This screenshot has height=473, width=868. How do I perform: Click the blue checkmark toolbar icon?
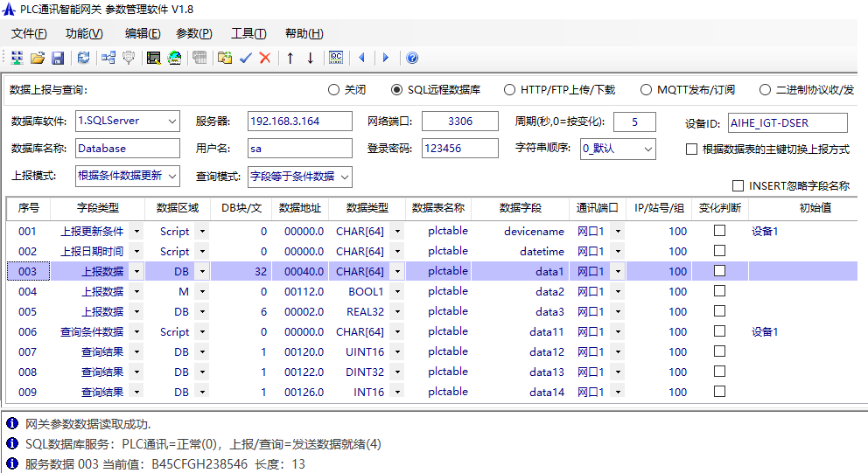[246, 58]
